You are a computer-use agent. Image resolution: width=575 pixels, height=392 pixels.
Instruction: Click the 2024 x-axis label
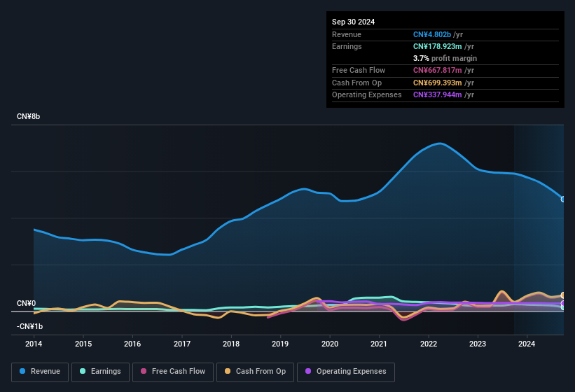pyautogui.click(x=527, y=344)
